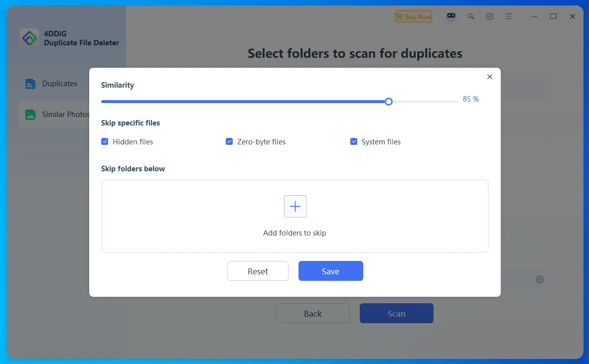Click the Add folders to skip area
This screenshot has width=589, height=364.
click(294, 233)
